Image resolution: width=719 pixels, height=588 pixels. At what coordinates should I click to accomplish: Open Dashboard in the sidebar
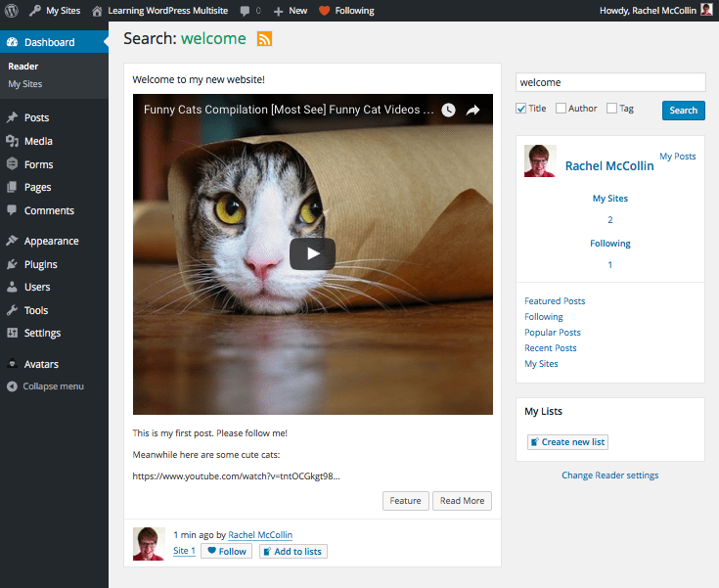click(54, 42)
